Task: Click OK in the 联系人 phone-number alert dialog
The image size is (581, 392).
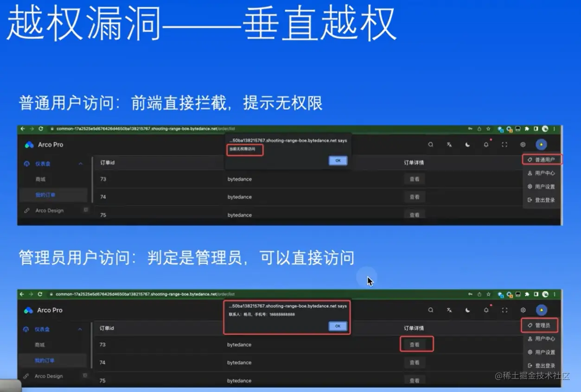Action: click(338, 326)
